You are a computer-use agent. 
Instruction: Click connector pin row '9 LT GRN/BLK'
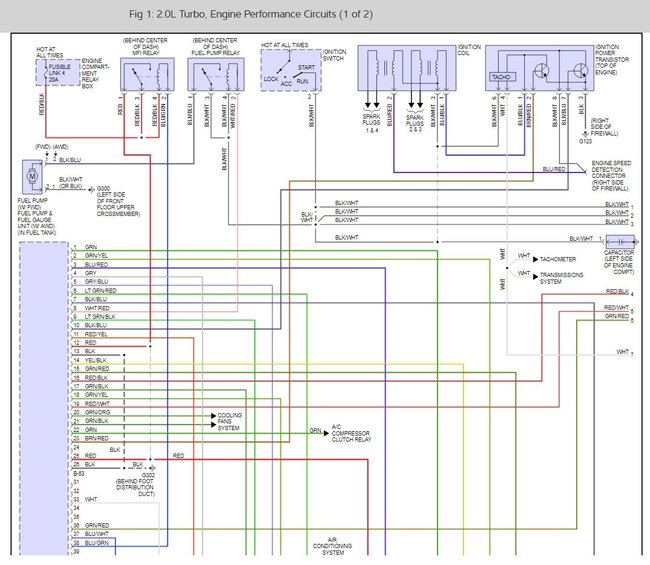[x=95, y=317]
